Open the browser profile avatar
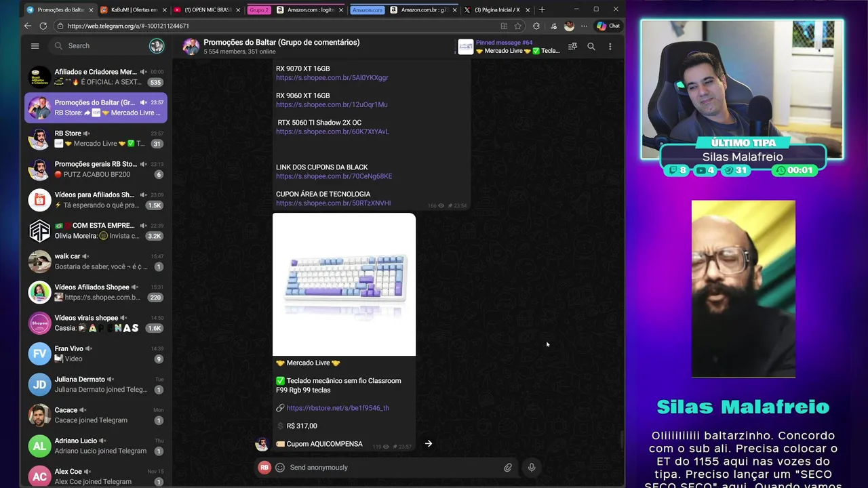Viewport: 868px width, 488px height. coord(569,26)
